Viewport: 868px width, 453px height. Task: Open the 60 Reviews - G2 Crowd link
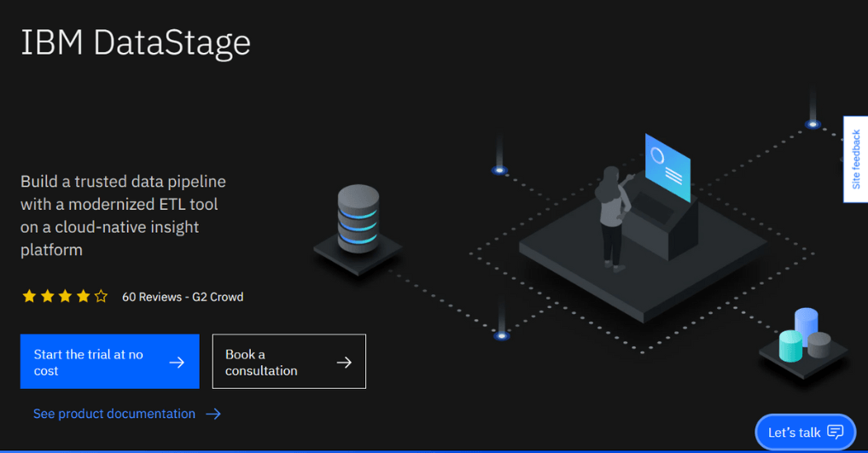tap(183, 297)
